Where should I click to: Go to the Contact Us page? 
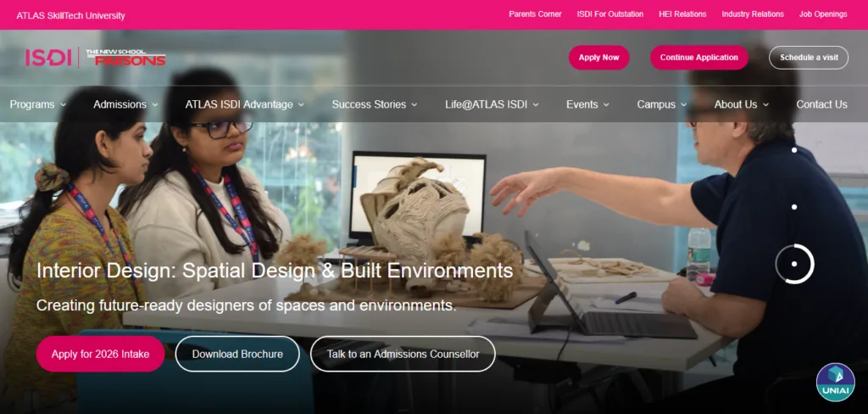[x=821, y=104]
